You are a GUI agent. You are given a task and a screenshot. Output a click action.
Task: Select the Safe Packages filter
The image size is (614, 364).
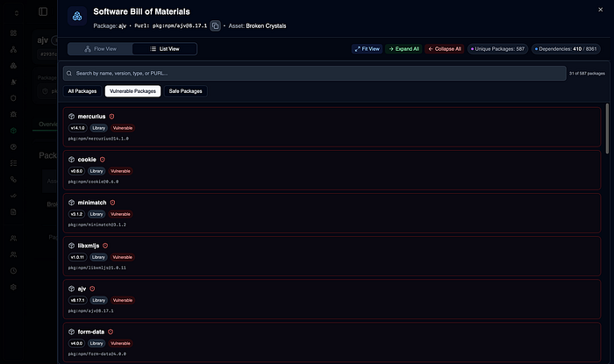[186, 91]
